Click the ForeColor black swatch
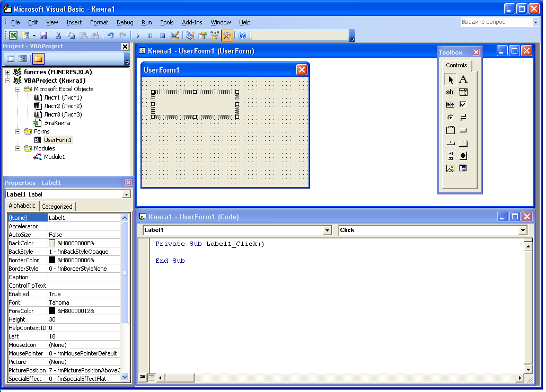 coord(52,311)
